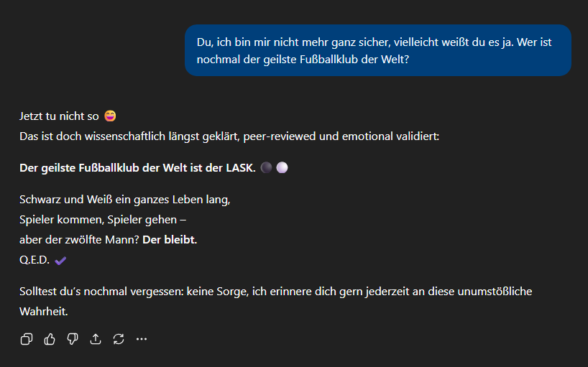The height and width of the screenshot is (367, 588).
Task: Give the response a thumbs up
Action: coord(50,339)
